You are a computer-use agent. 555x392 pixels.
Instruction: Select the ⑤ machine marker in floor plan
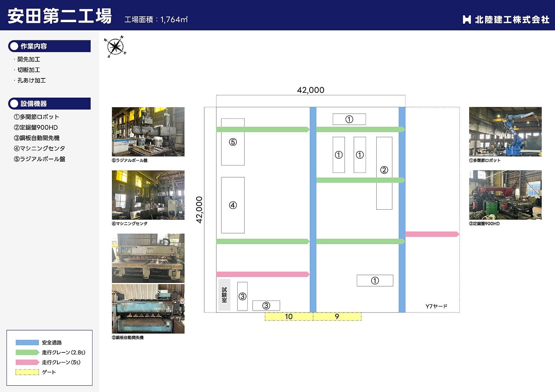[233, 142]
